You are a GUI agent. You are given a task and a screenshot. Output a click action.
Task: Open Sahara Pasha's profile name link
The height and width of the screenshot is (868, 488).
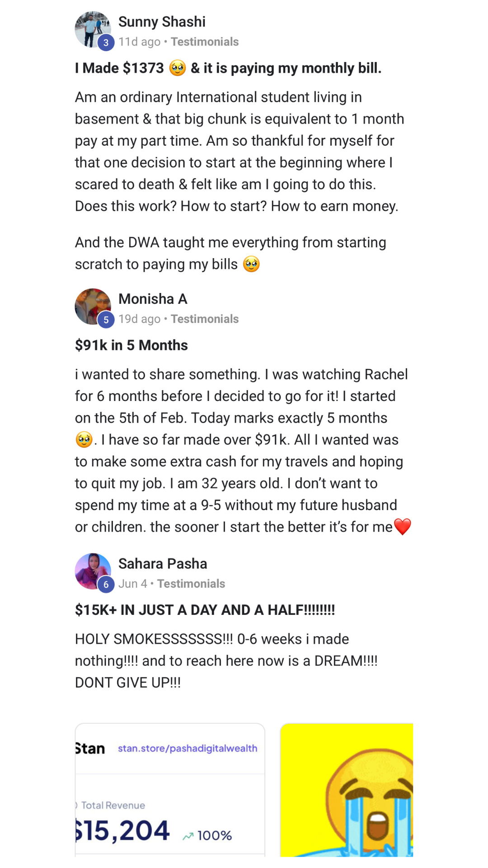tap(163, 564)
